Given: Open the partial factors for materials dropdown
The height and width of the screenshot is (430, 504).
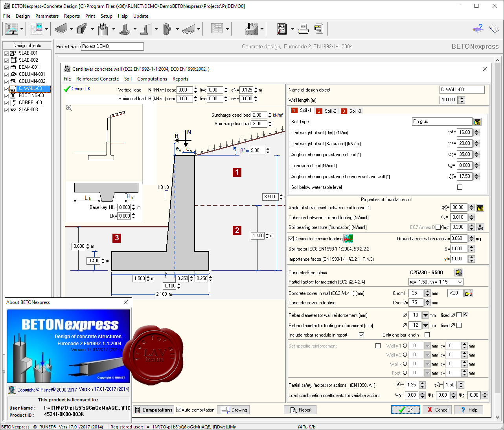Looking at the screenshot, I should tap(460, 282).
